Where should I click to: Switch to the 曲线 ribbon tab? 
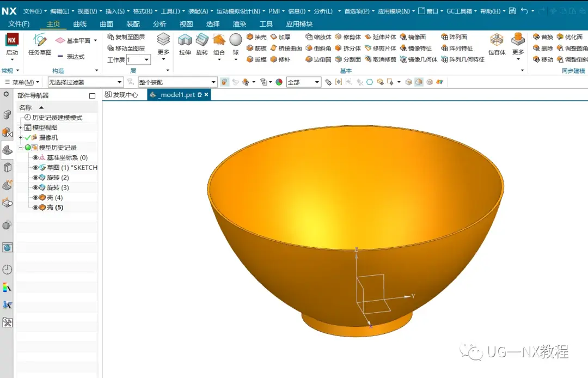(x=80, y=24)
